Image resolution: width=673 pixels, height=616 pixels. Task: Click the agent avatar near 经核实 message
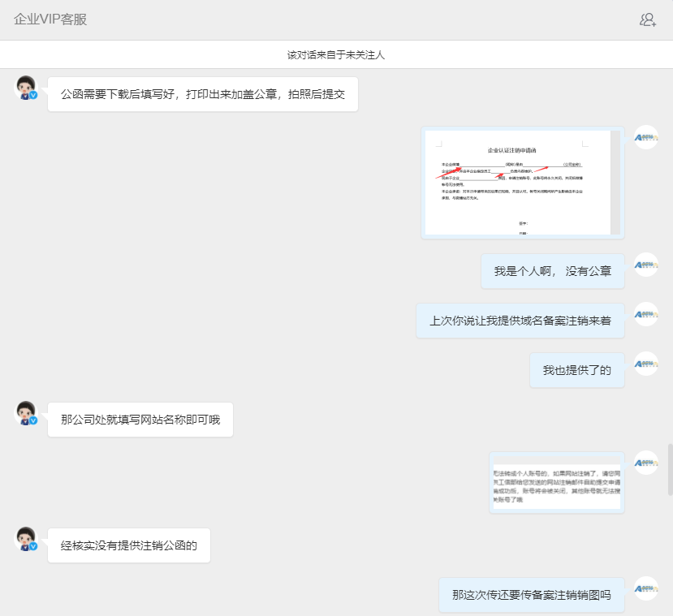(25, 538)
